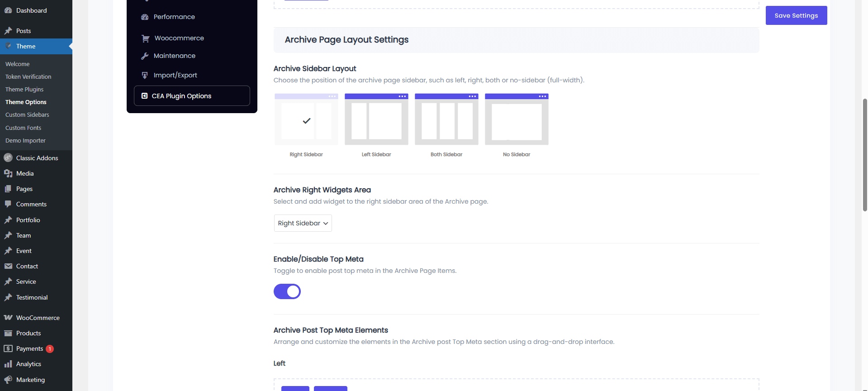Click the Marketing megaphone icon

tap(8, 380)
